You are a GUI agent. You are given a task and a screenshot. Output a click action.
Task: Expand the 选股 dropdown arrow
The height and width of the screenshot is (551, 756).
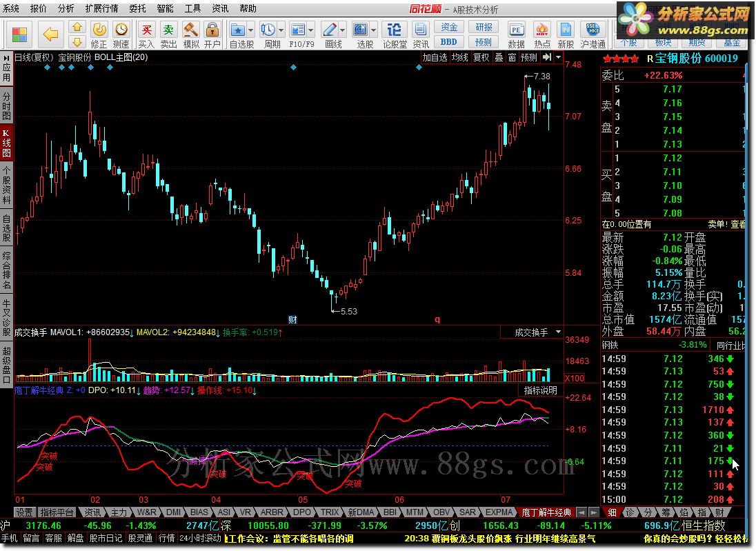[373, 30]
